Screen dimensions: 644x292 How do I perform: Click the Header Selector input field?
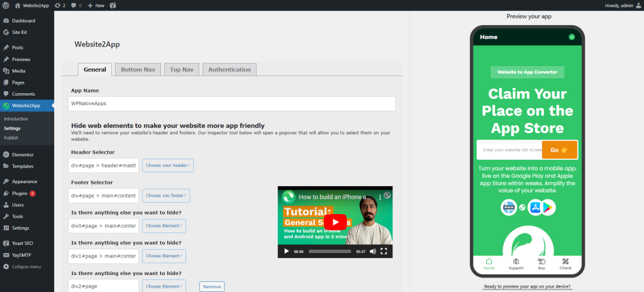coord(104,166)
